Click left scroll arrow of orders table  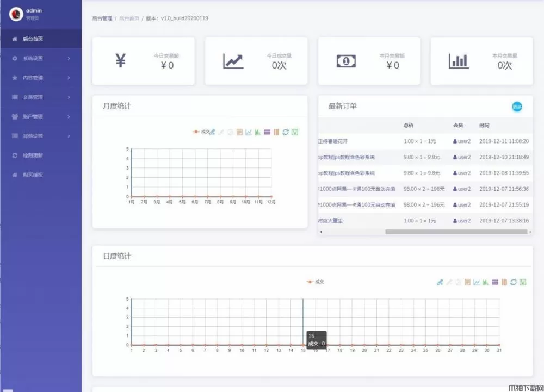tap(322, 232)
